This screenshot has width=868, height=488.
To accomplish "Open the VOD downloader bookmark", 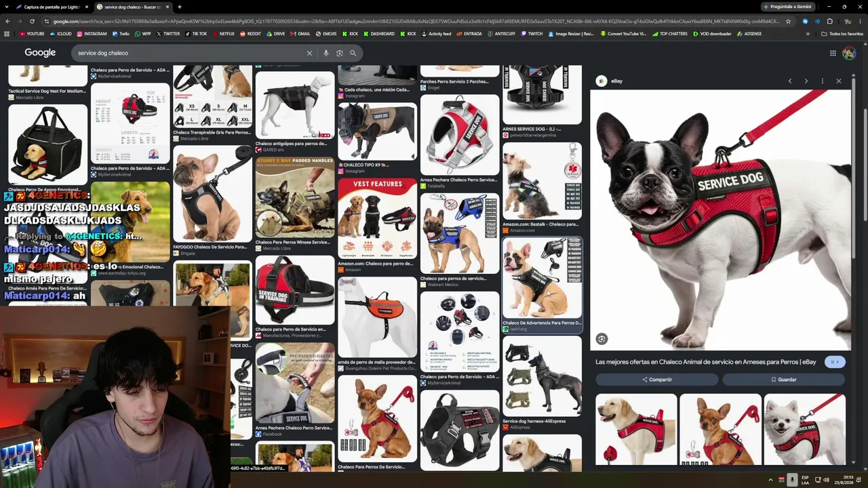I will [x=712, y=34].
